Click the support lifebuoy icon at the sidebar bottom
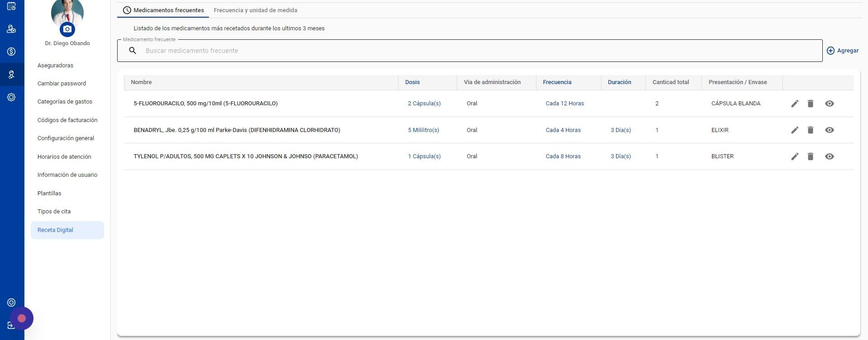 click(11, 302)
